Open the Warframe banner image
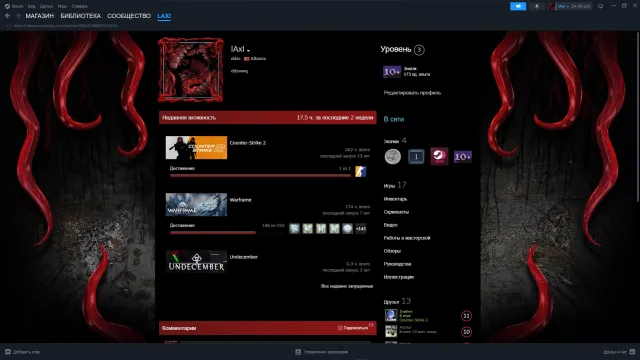This screenshot has height=360, width=640. [196, 204]
